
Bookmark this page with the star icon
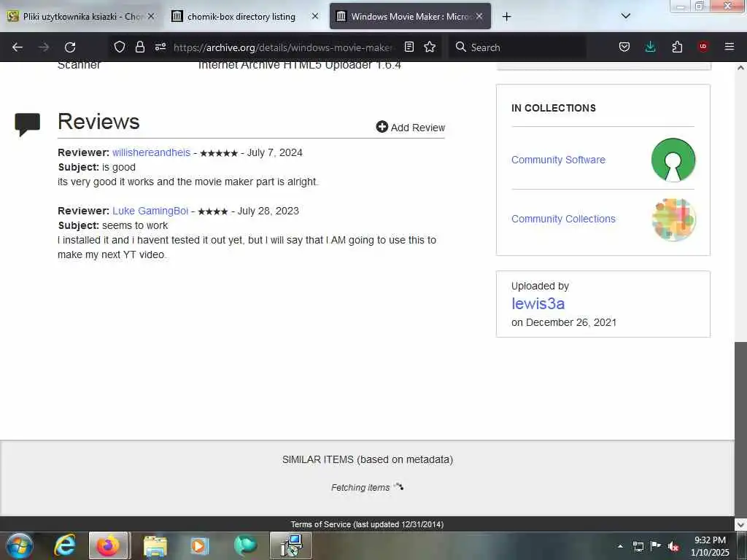[x=430, y=47]
